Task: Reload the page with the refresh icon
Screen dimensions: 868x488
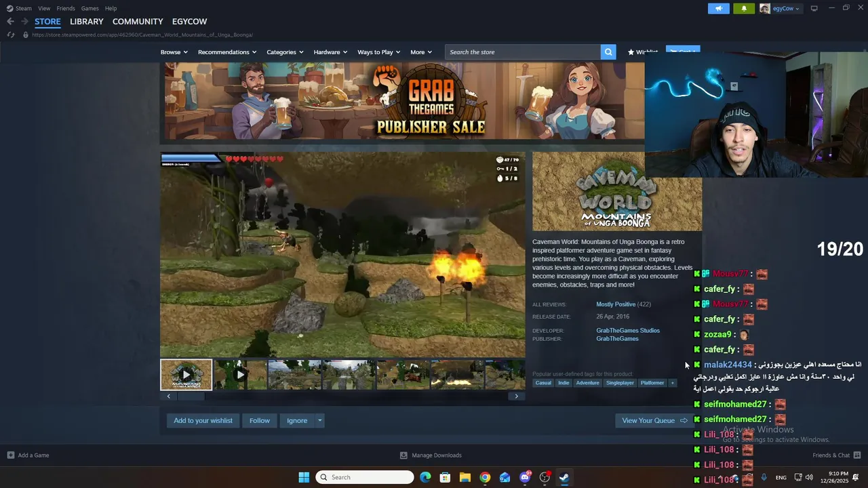Action: pos(10,35)
